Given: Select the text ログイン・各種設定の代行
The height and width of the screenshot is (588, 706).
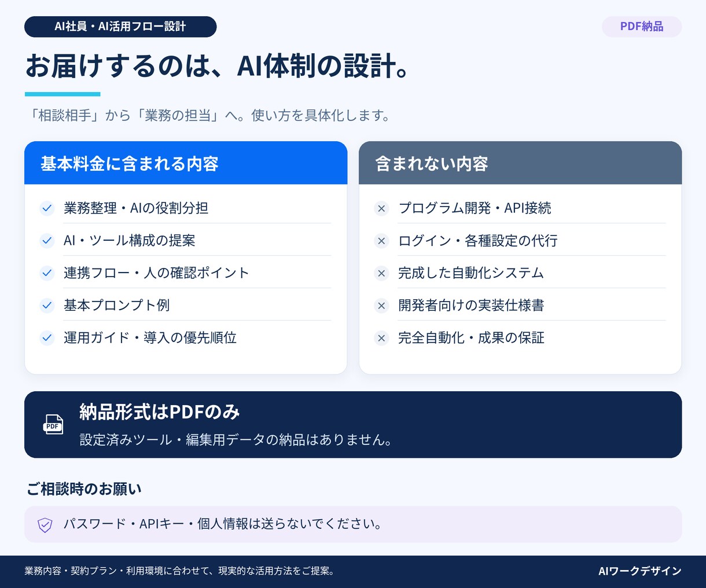Looking at the screenshot, I should coord(478,241).
